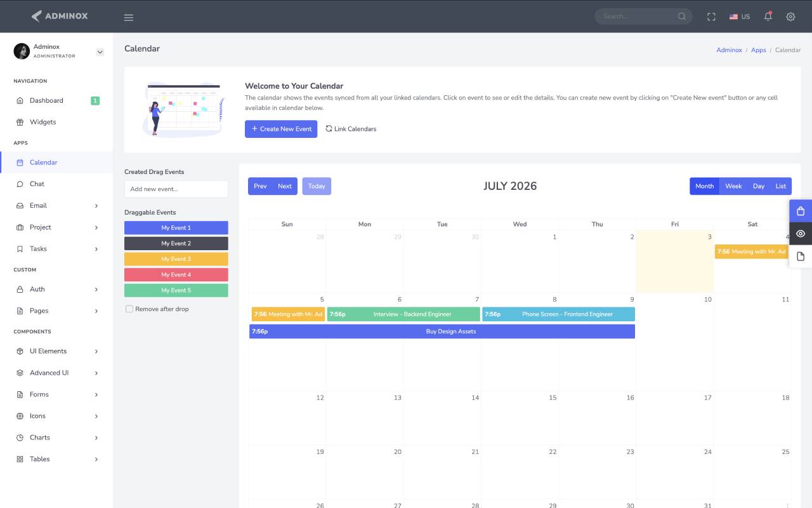The width and height of the screenshot is (812, 508).
Task: Expand the Tasks submenu chevron
Action: tap(96, 249)
